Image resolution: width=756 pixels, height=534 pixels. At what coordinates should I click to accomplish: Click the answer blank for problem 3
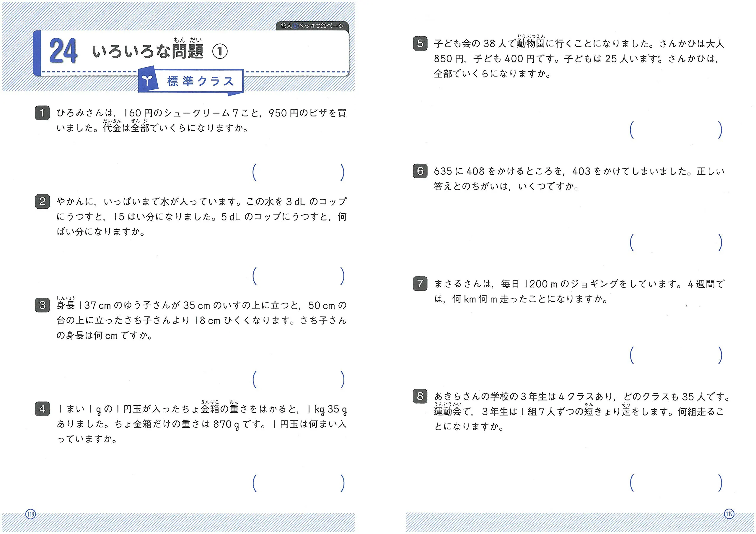point(298,379)
